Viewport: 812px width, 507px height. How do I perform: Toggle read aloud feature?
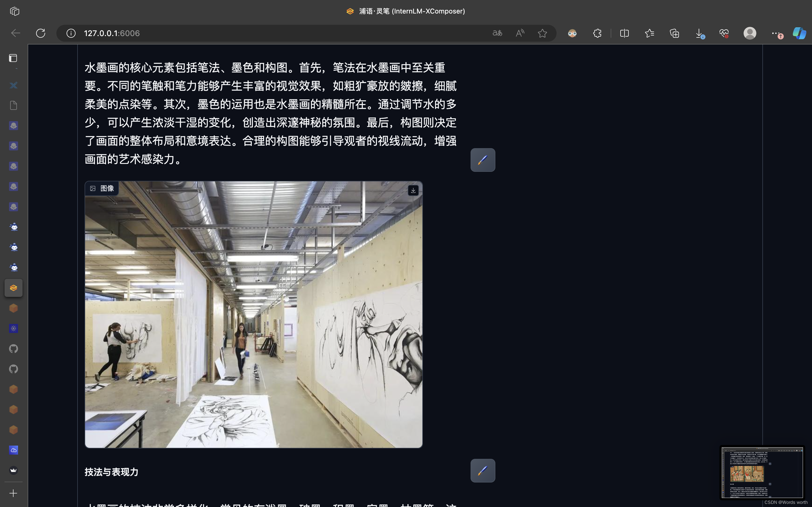click(520, 33)
